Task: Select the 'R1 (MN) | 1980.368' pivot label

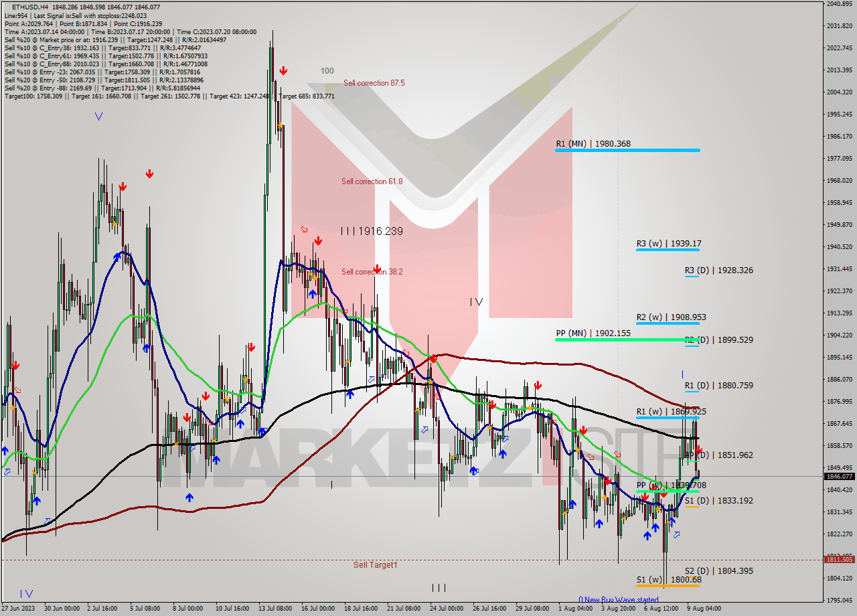Action: pos(593,143)
